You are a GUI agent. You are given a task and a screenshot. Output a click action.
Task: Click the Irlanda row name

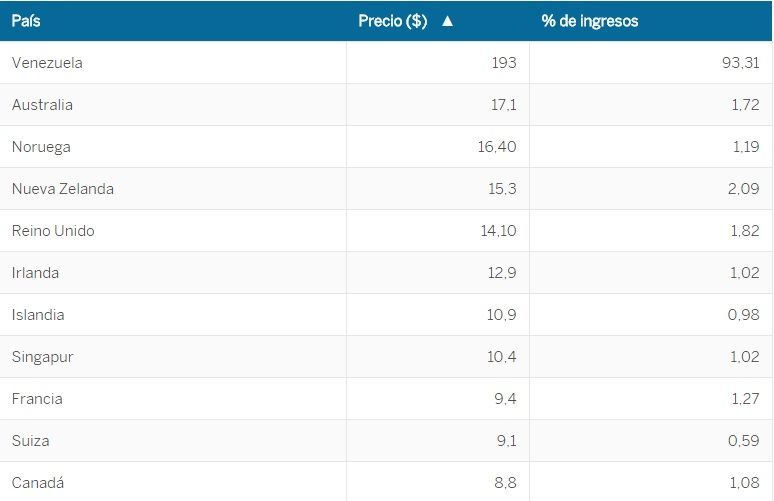[35, 273]
